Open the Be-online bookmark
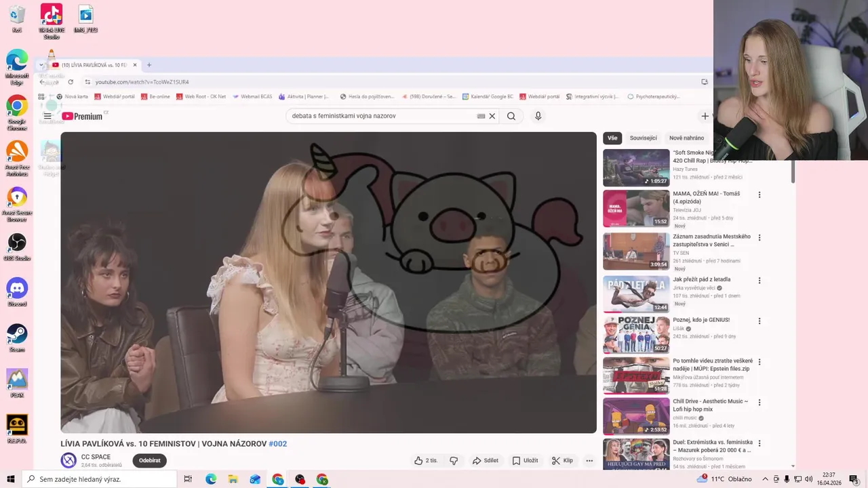Viewport: 868px width, 488px height. coord(155,97)
